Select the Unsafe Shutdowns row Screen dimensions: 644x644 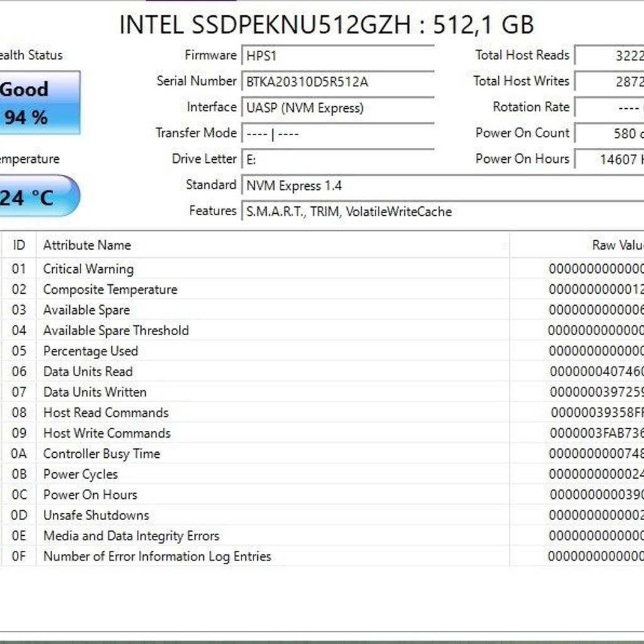point(322,515)
